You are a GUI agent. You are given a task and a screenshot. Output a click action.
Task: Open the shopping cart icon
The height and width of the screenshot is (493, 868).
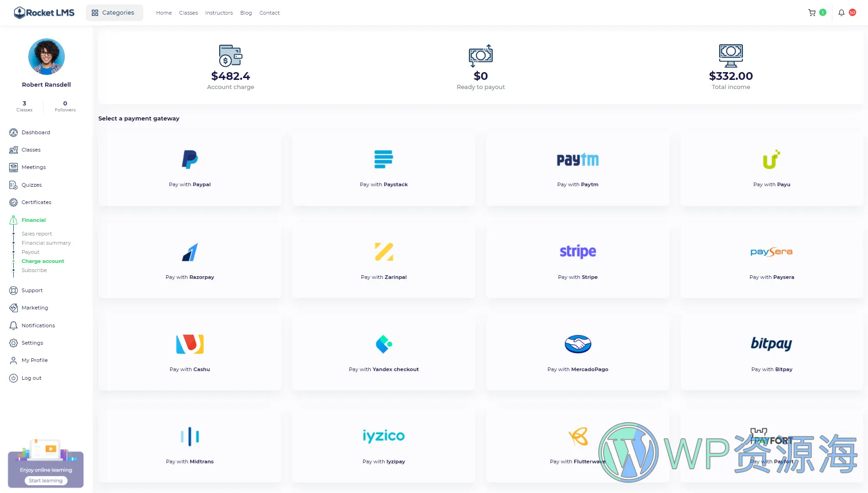pyautogui.click(x=812, y=13)
